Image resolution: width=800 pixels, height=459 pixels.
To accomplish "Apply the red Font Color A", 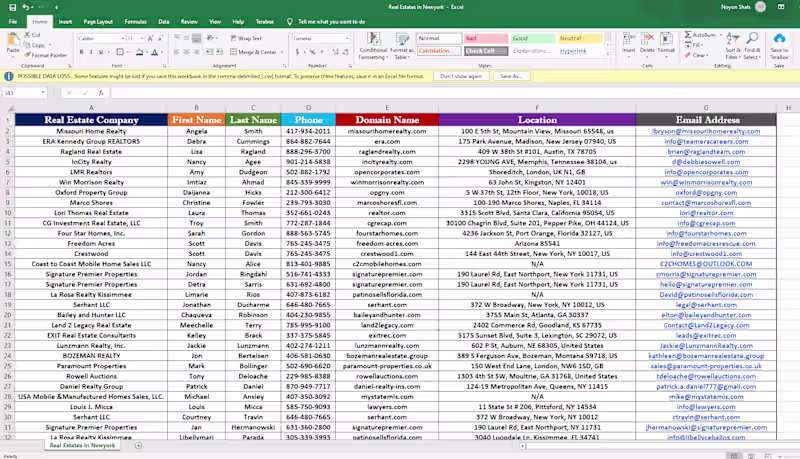I will [x=155, y=52].
